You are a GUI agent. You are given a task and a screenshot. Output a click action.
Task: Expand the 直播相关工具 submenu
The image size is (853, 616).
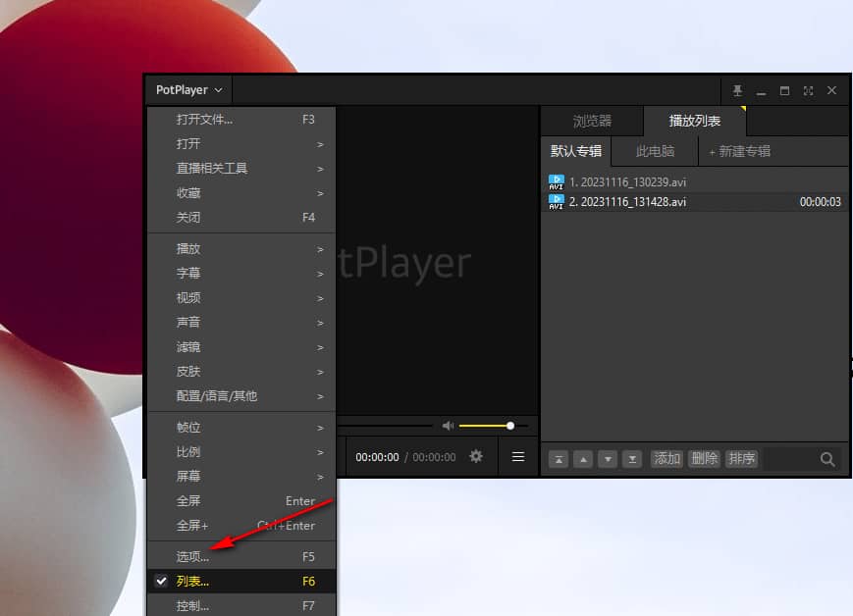point(241,168)
